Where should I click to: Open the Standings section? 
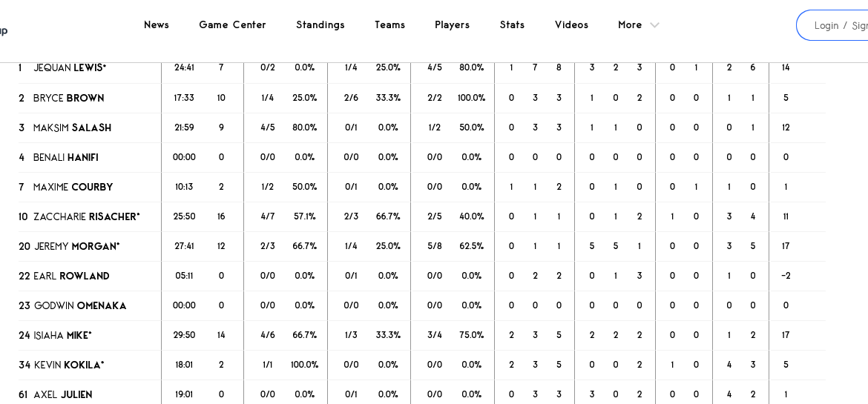click(320, 24)
